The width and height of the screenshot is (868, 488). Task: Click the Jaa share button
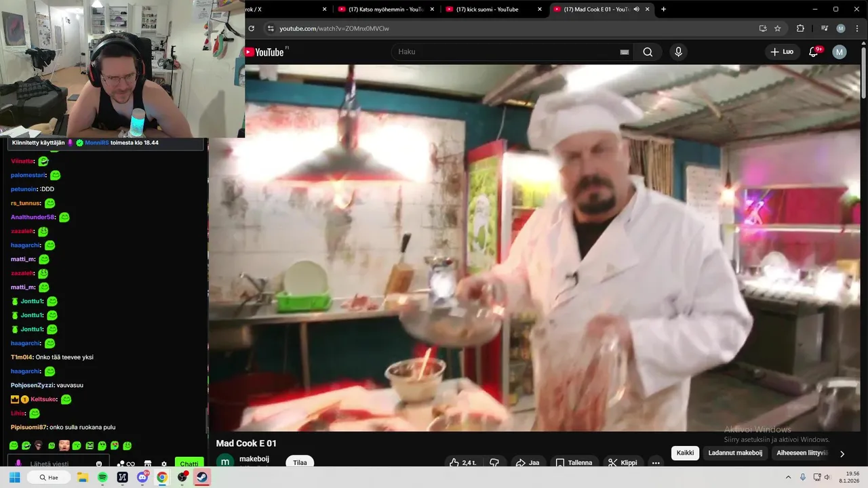coord(527,463)
